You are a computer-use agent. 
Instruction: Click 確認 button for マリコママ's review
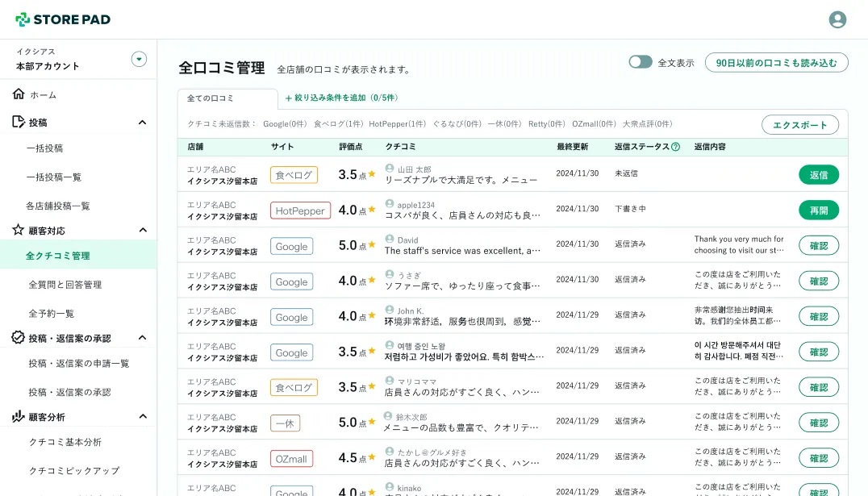click(819, 387)
